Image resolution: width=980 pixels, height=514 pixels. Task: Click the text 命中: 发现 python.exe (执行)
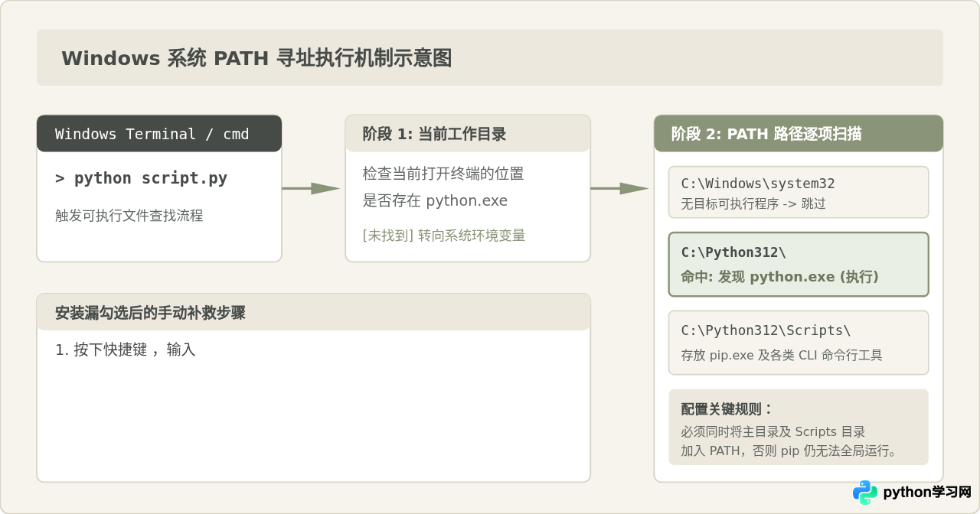(x=779, y=277)
